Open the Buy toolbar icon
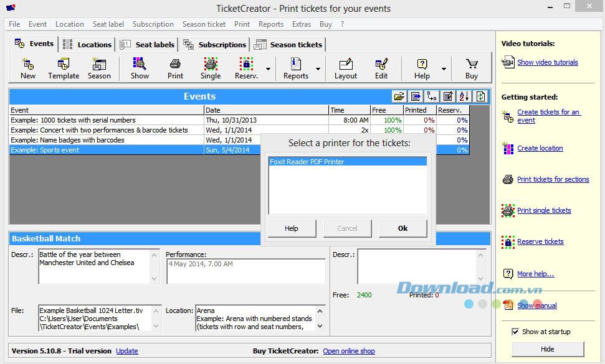 tap(472, 67)
